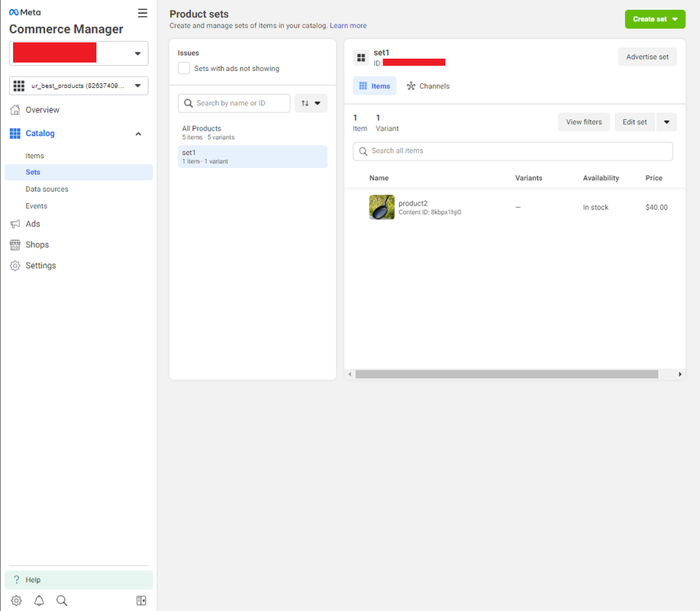This screenshot has width=700, height=611.
Task: Click the Overview home icon
Action: pos(15,110)
